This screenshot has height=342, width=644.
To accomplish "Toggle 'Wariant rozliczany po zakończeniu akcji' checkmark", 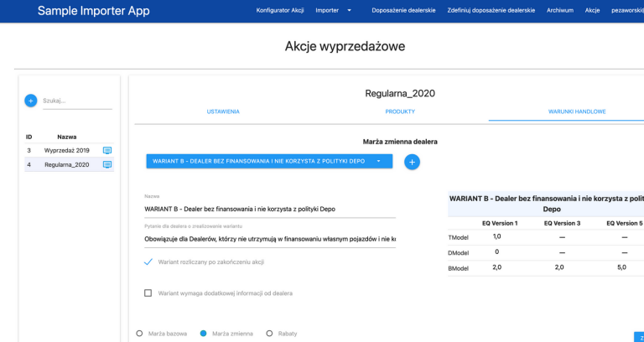I will point(148,262).
